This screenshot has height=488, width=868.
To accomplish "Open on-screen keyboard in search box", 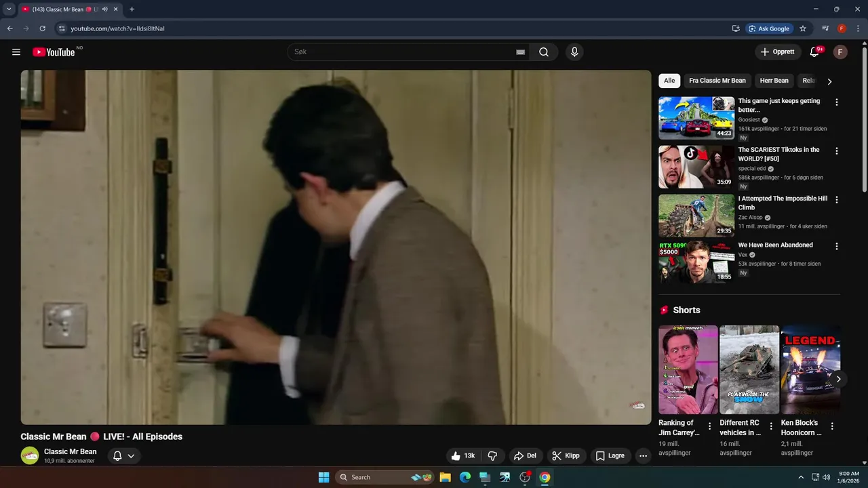I will [521, 52].
